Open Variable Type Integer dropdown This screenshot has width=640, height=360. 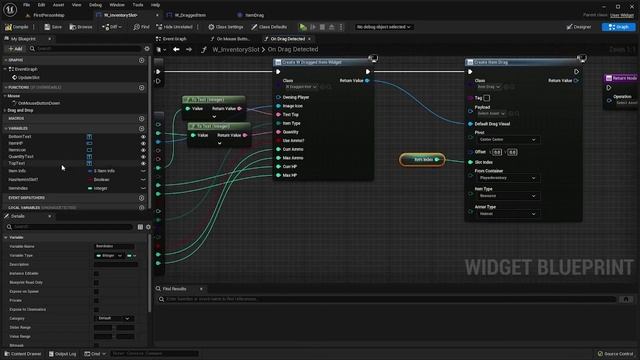click(x=109, y=256)
